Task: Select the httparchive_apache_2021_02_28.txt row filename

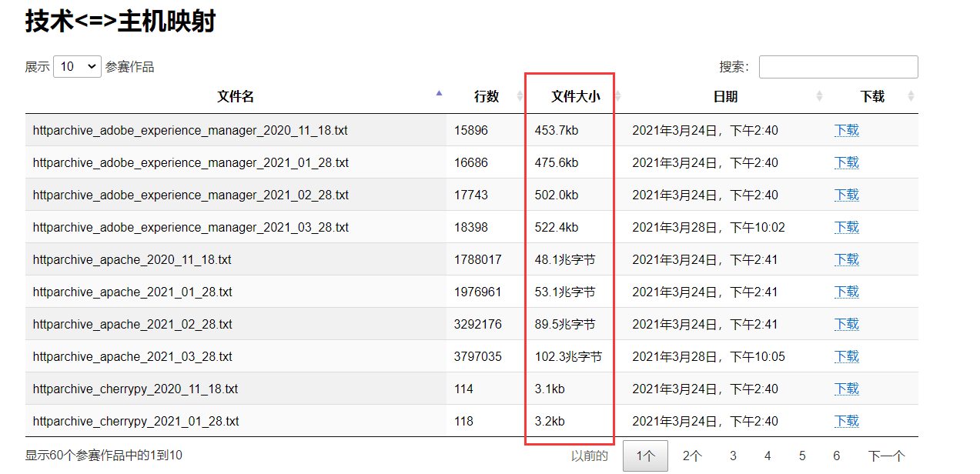Action: [132, 324]
